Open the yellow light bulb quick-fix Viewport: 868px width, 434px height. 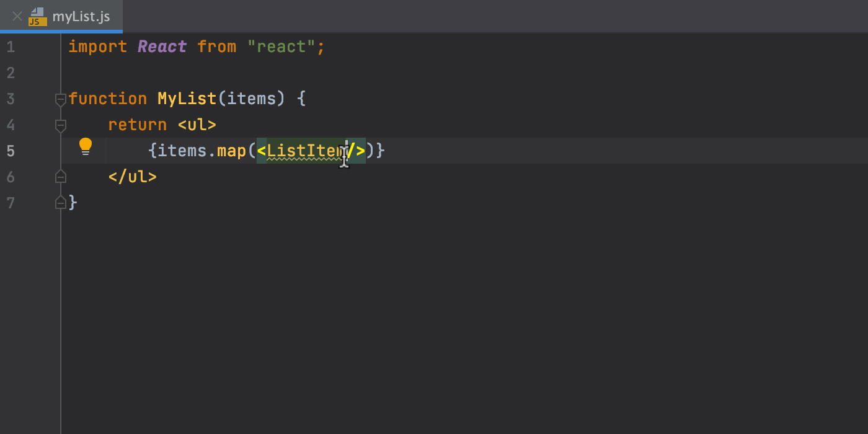[86, 147]
